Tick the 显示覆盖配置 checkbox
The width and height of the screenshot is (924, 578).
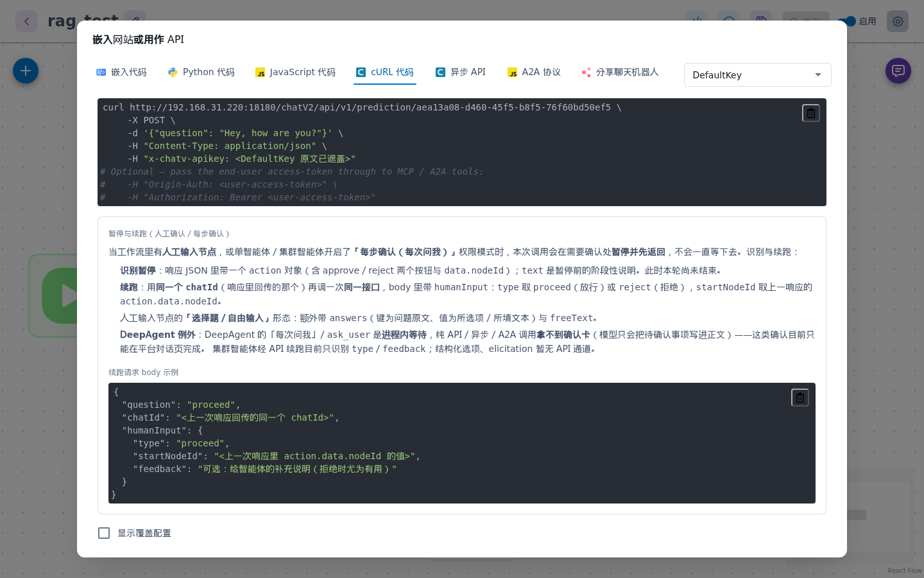pyautogui.click(x=104, y=533)
